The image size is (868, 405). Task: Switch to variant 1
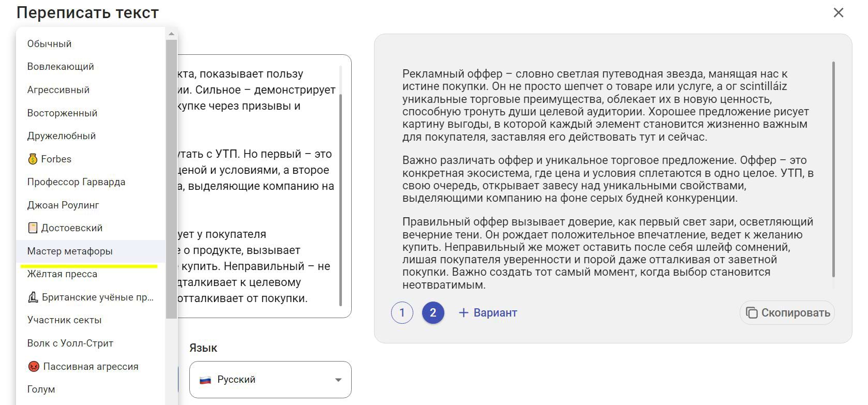(x=402, y=312)
